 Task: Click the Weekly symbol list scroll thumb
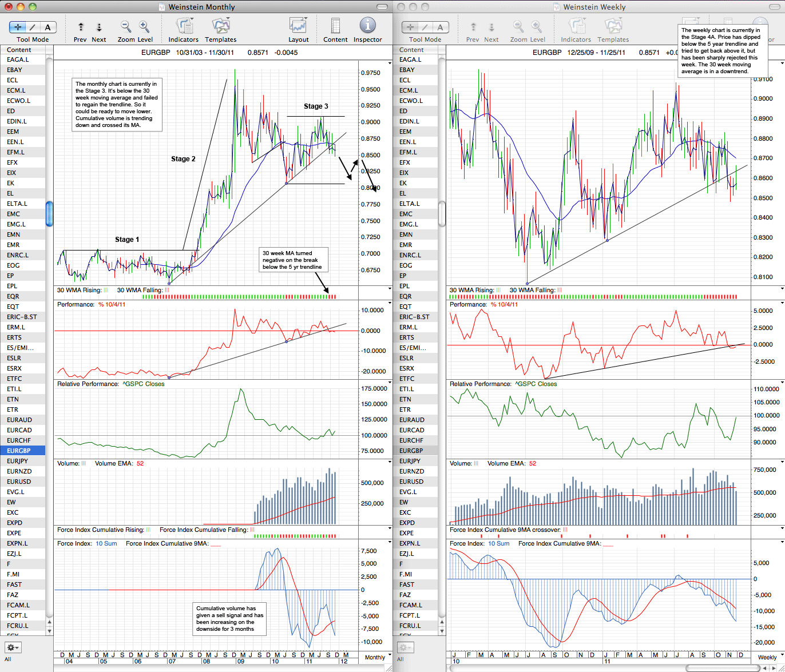[442, 213]
